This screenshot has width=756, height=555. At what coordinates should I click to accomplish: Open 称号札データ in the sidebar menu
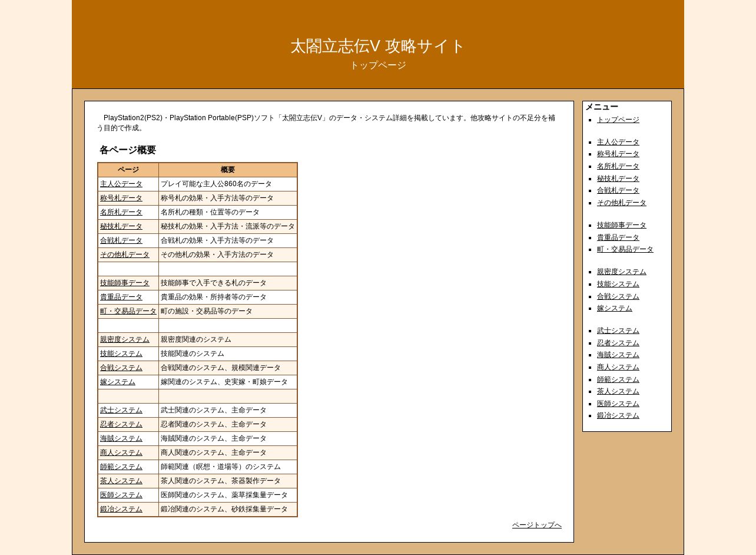click(x=618, y=154)
